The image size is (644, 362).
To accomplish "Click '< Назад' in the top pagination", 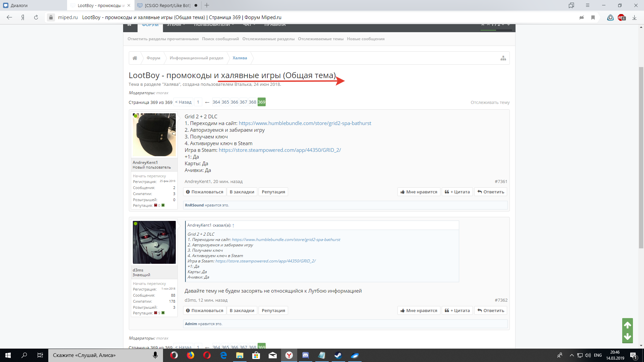I will [x=183, y=102].
